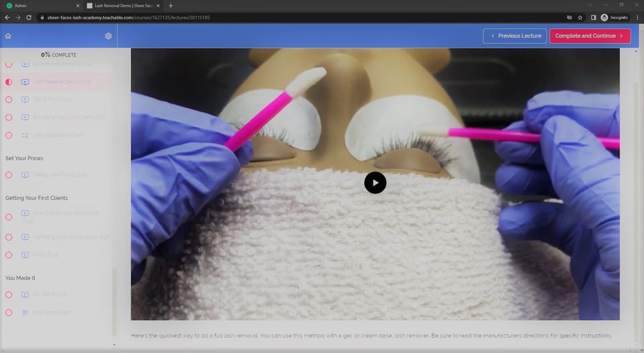
Task: Click the sidebar scrollbar
Action: click(x=113, y=303)
